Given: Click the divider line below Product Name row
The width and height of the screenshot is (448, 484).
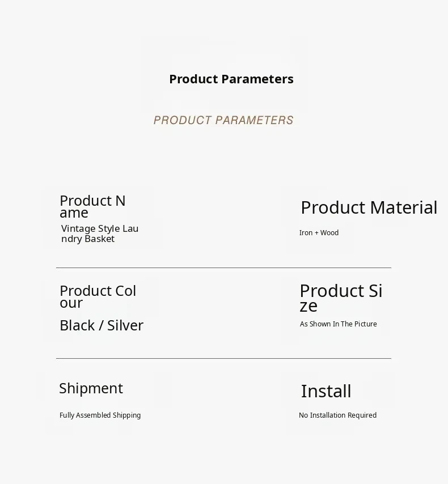Looking at the screenshot, I should click(x=223, y=268).
